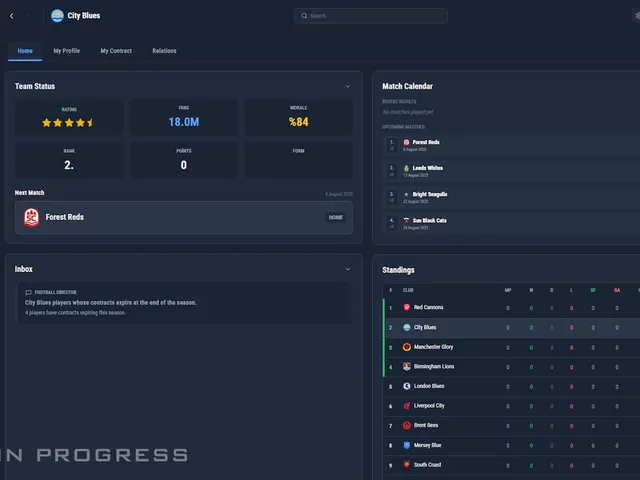640x480 pixels.
Task: Click the City Blues club crest
Action: click(x=57, y=16)
